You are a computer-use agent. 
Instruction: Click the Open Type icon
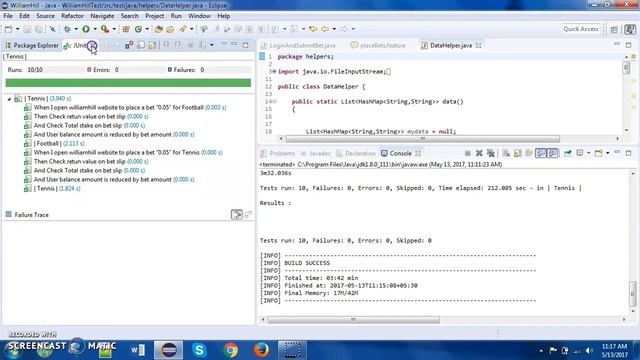pyautogui.click(x=159, y=29)
